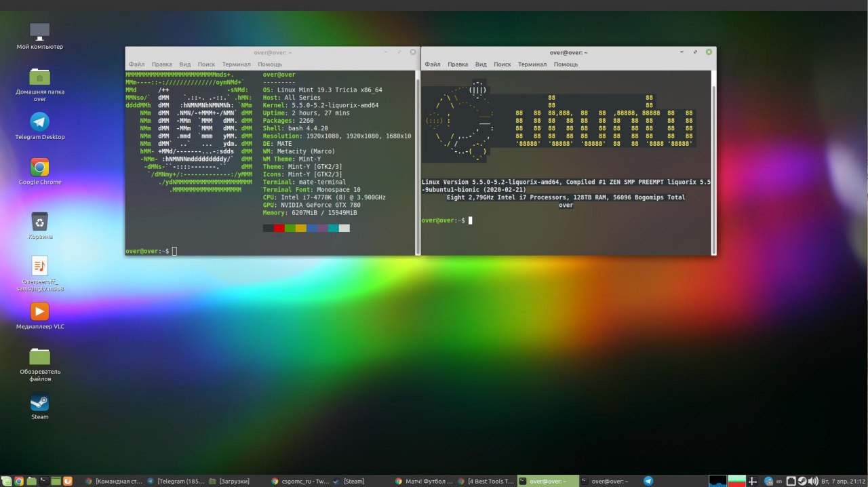Click the "CPU: Intel i7-4770K (8) @ 3.900GHz" line
The width and height of the screenshot is (868, 487).
[x=324, y=197]
